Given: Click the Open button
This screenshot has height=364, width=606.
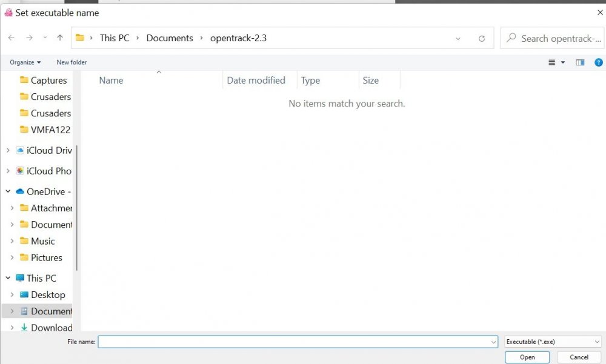Looking at the screenshot, I should [x=527, y=357].
